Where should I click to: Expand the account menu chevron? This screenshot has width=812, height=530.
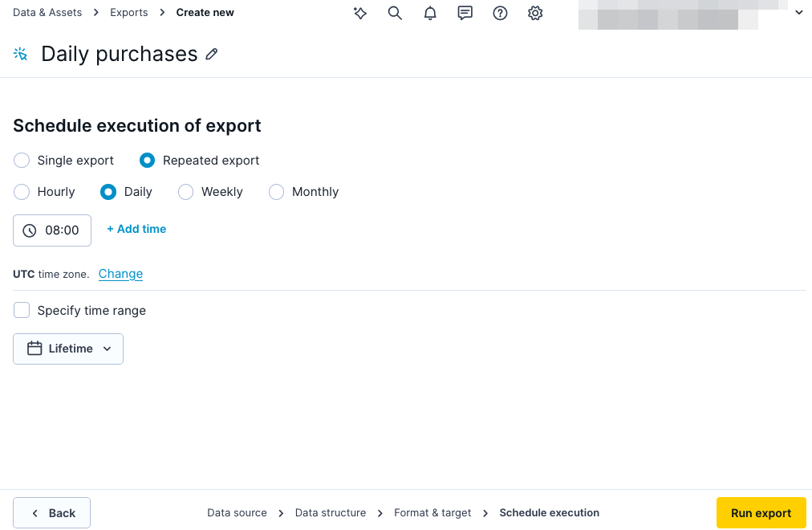[799, 12]
